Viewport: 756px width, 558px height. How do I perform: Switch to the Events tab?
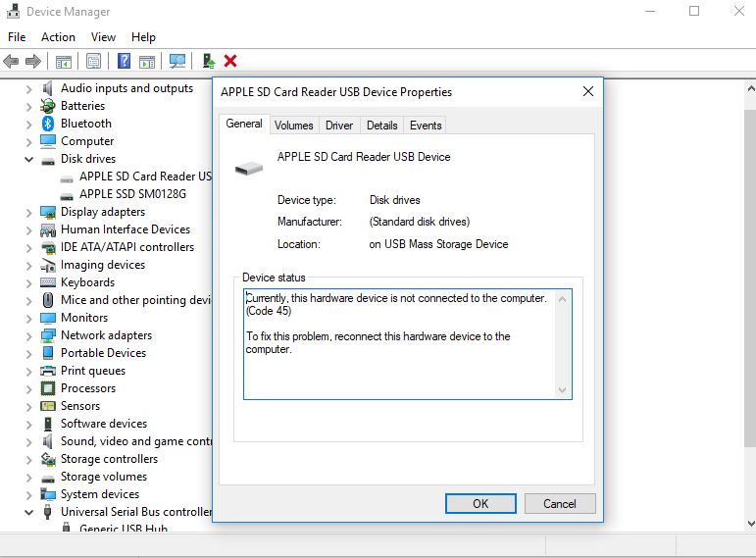[426, 126]
